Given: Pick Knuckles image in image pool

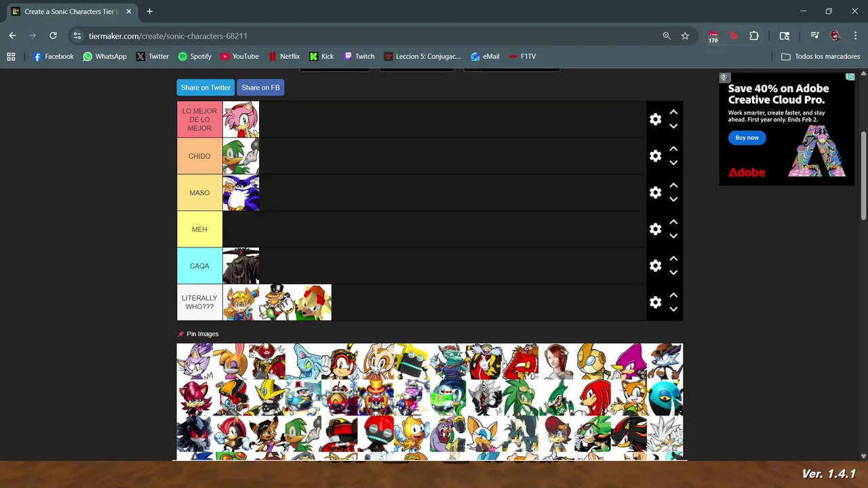Looking at the screenshot, I should (593, 398).
